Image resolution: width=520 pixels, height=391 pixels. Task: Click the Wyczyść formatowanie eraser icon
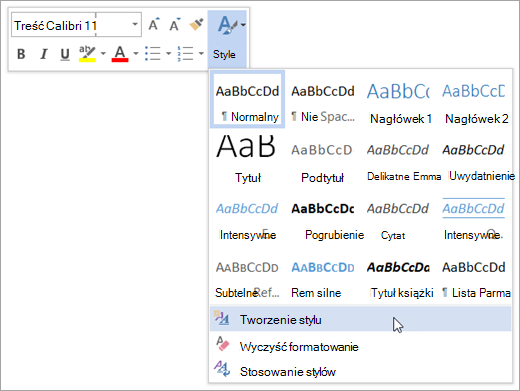click(x=222, y=344)
